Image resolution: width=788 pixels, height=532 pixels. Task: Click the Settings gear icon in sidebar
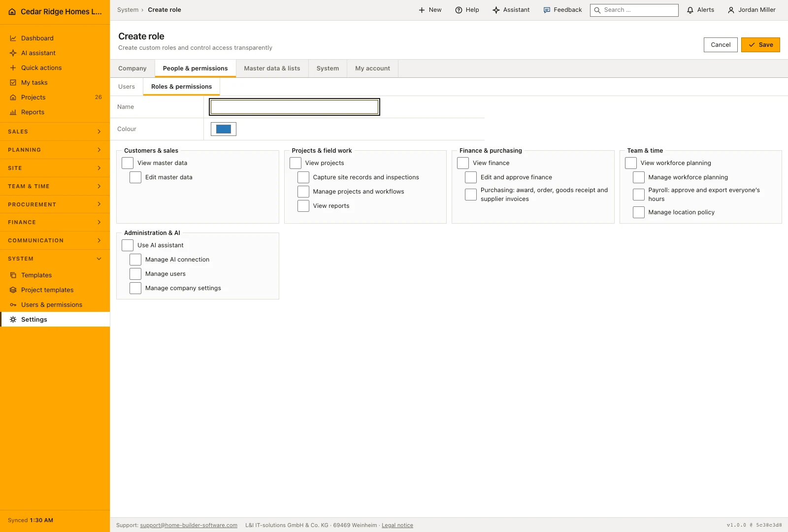pyautogui.click(x=13, y=320)
